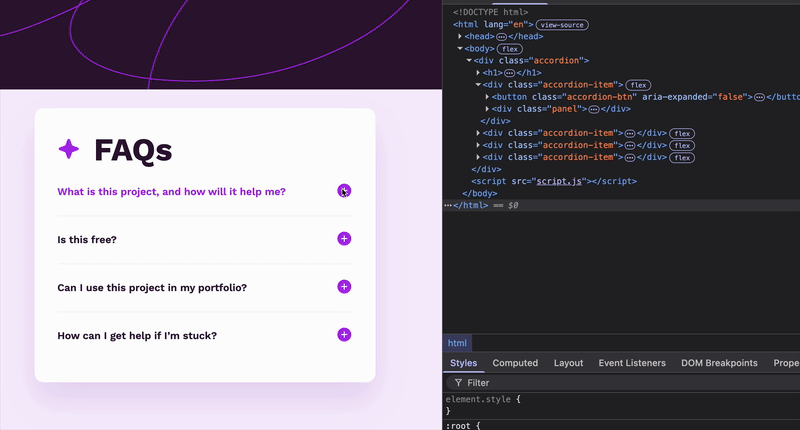The height and width of the screenshot is (430, 800).
Task: Expand the head element node
Action: pyautogui.click(x=460, y=36)
